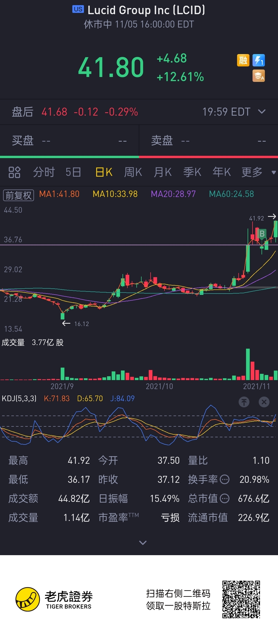Tap the info icon beside 总市值
Image resolution: width=278 pixels, height=644 pixels.
pyautogui.click(x=225, y=499)
